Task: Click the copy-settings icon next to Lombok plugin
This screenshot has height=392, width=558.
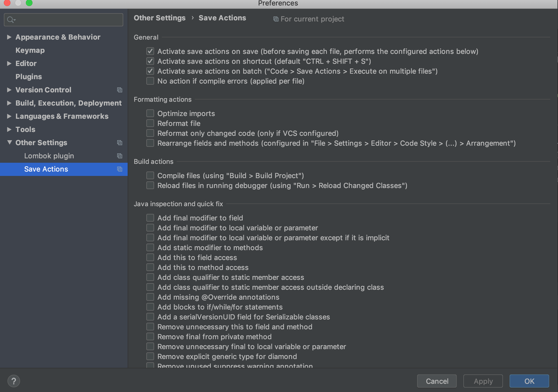Action: (120, 156)
